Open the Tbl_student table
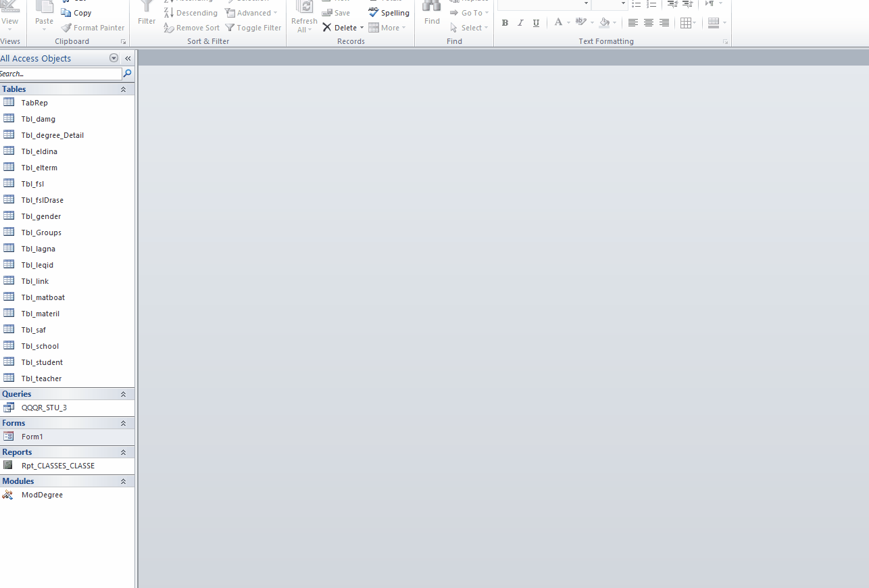The height and width of the screenshot is (588, 869). tap(42, 362)
